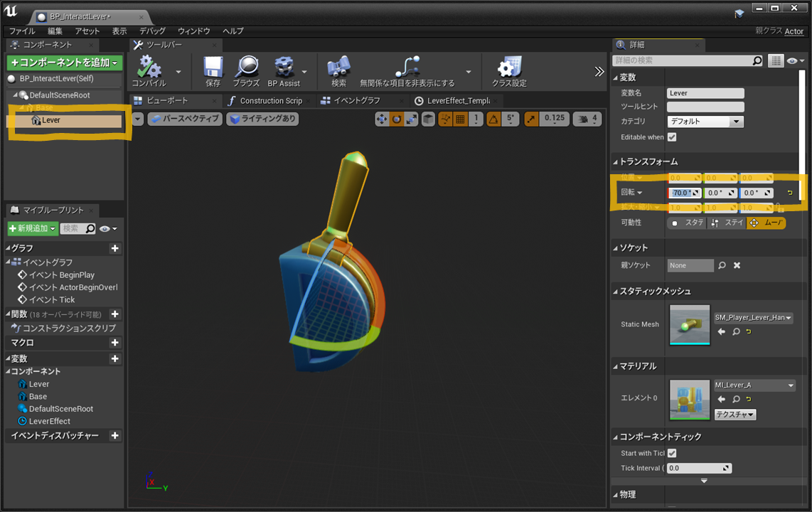Viewport: 812px width, 512px height.
Task: Toggle scale snapping icon
Action: coord(531,119)
